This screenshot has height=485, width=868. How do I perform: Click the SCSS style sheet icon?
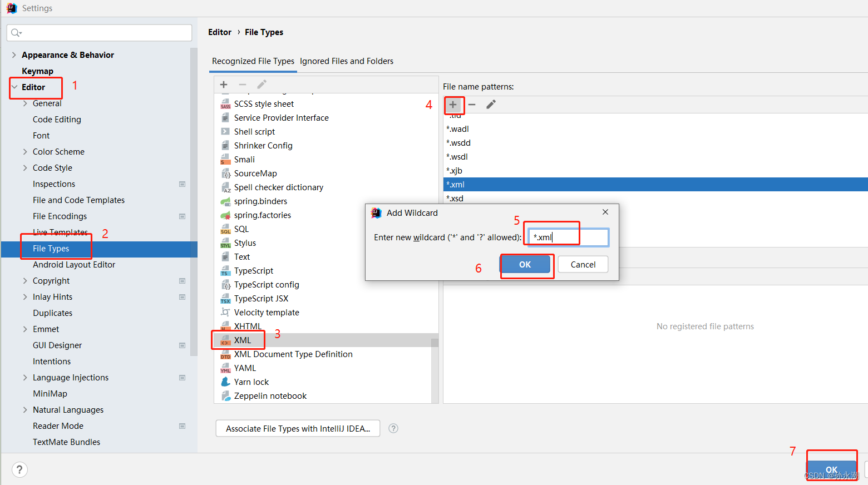point(225,104)
